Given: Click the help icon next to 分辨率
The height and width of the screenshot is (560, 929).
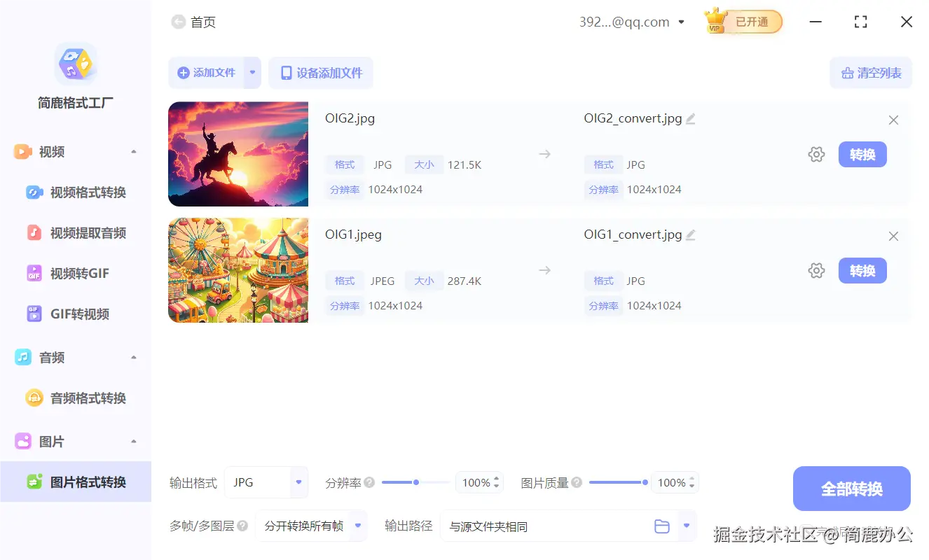Looking at the screenshot, I should [369, 482].
